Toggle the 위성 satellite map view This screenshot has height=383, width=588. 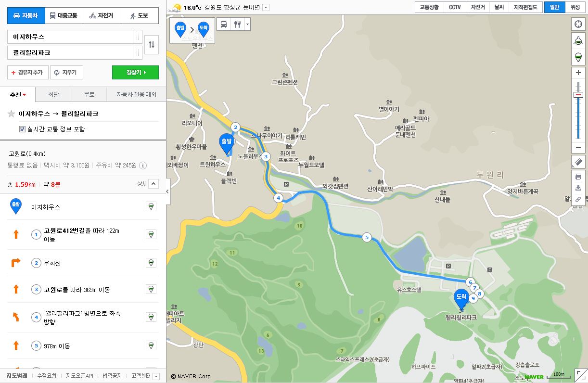575,7
